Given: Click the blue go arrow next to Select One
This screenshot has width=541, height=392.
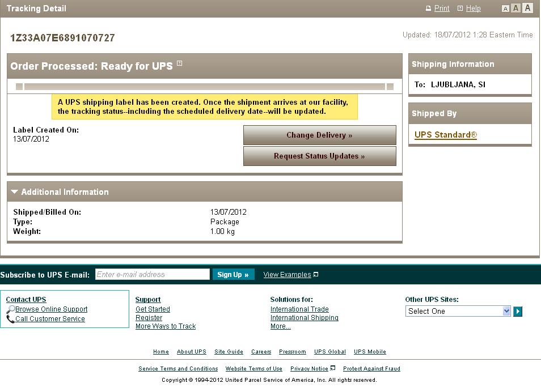Looking at the screenshot, I should click(518, 312).
